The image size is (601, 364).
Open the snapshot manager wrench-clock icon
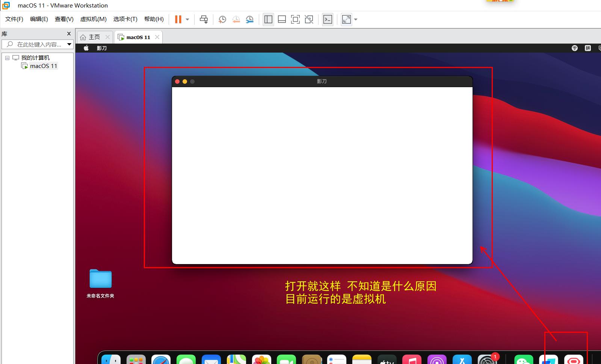(250, 20)
